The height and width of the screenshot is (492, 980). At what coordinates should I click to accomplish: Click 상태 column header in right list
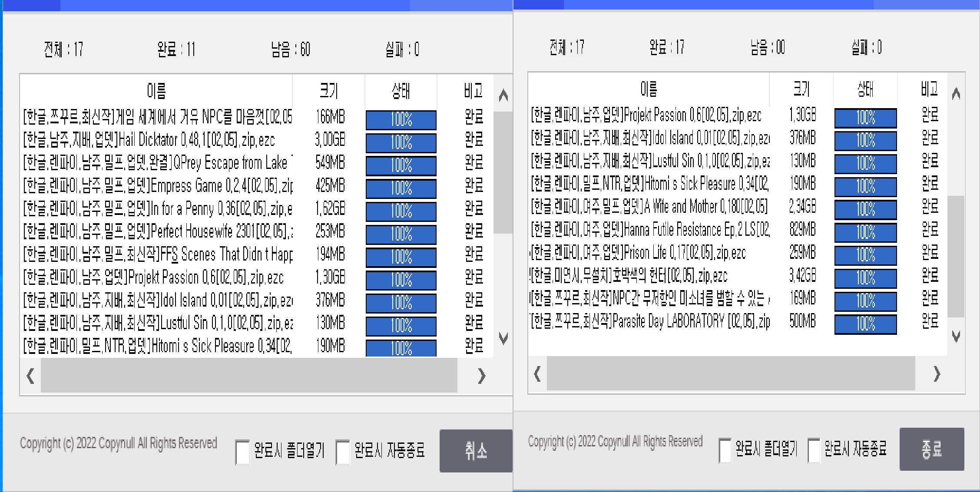click(865, 89)
